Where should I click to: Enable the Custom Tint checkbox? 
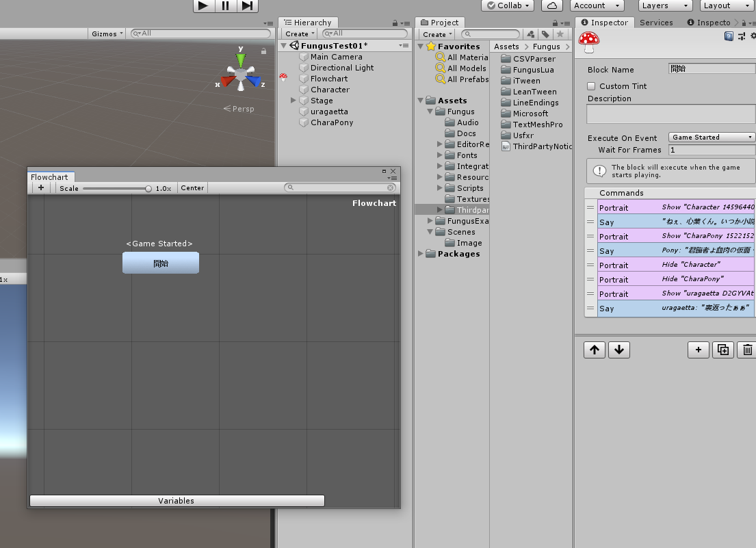pos(592,86)
